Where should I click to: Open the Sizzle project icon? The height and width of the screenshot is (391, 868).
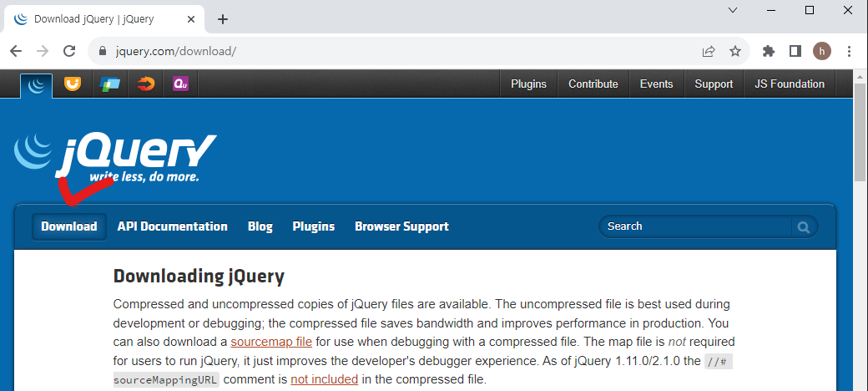click(146, 84)
